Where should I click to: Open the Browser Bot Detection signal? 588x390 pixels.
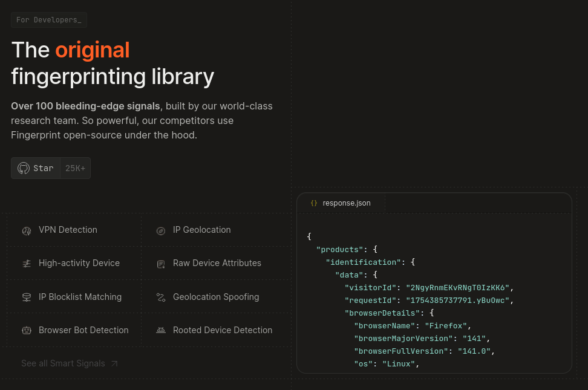(74, 330)
